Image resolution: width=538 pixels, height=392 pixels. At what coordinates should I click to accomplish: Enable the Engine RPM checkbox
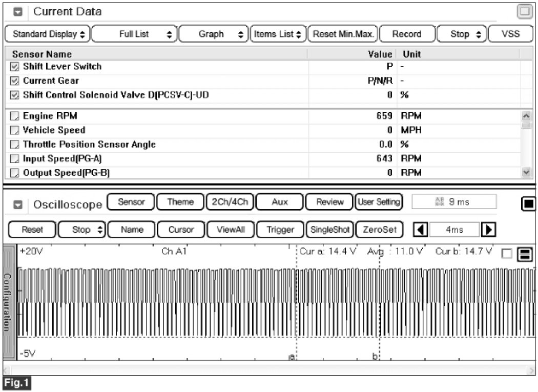tap(14, 116)
